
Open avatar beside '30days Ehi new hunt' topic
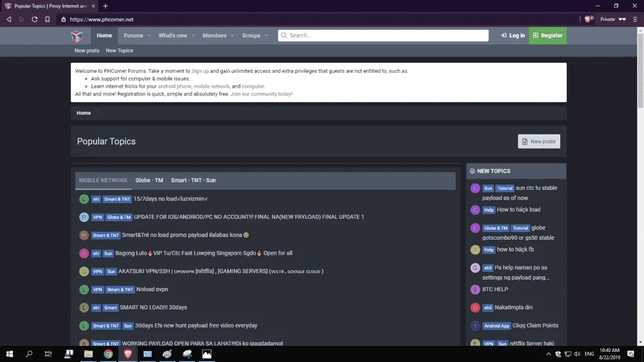pyautogui.click(x=84, y=326)
